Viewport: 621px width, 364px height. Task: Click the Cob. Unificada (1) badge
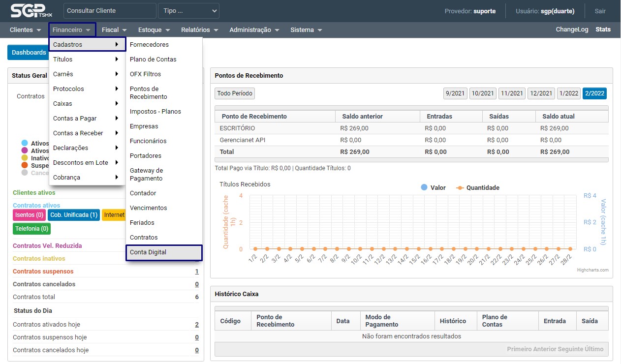click(74, 215)
